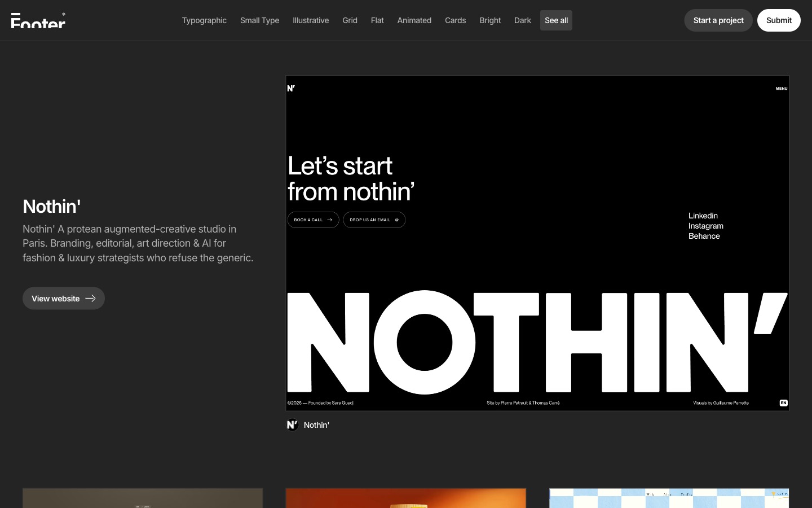
Task: Click the N' logo inside the preview
Action: click(291, 88)
